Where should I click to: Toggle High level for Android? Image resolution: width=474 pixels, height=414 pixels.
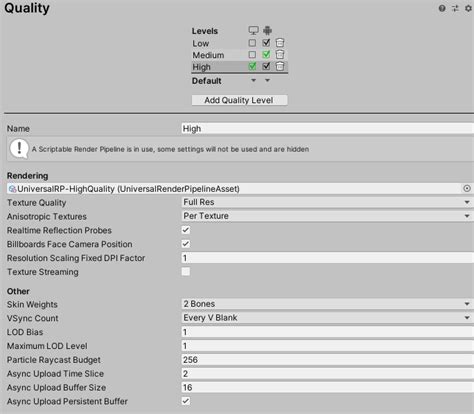pyautogui.click(x=266, y=66)
